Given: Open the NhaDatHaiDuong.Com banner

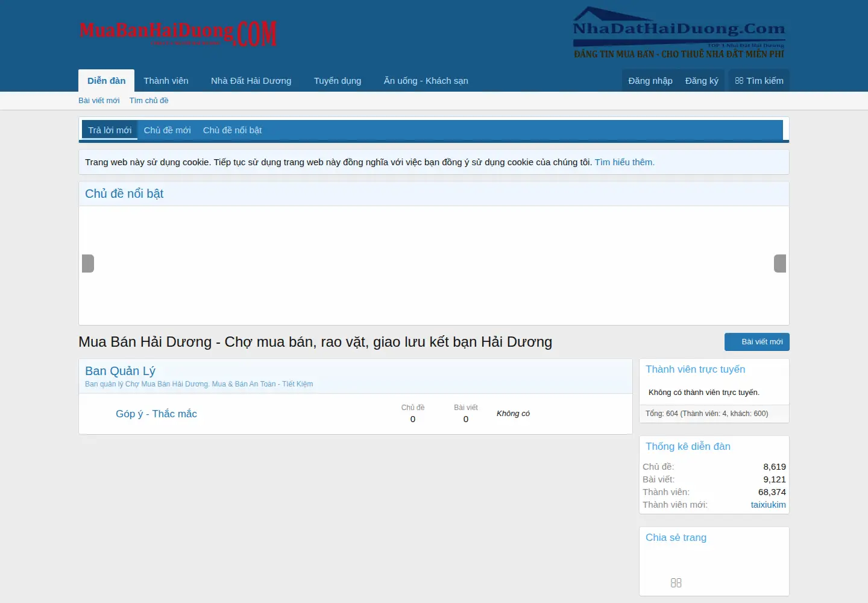Looking at the screenshot, I should pyautogui.click(x=679, y=33).
